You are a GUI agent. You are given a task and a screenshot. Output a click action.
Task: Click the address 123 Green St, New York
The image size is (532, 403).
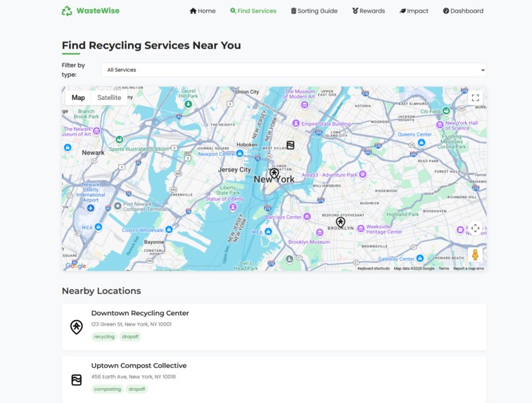(x=132, y=324)
